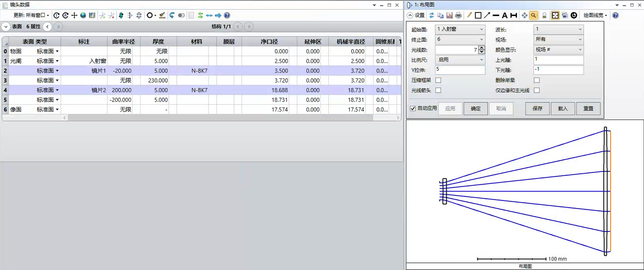Expand the 表面 6 属性 properties chevron
644x270 pixels.
[x=6, y=27]
